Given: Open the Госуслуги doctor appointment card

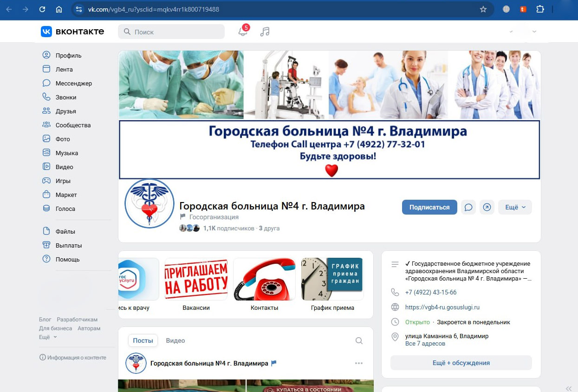Looking at the screenshot, I should (x=139, y=285).
